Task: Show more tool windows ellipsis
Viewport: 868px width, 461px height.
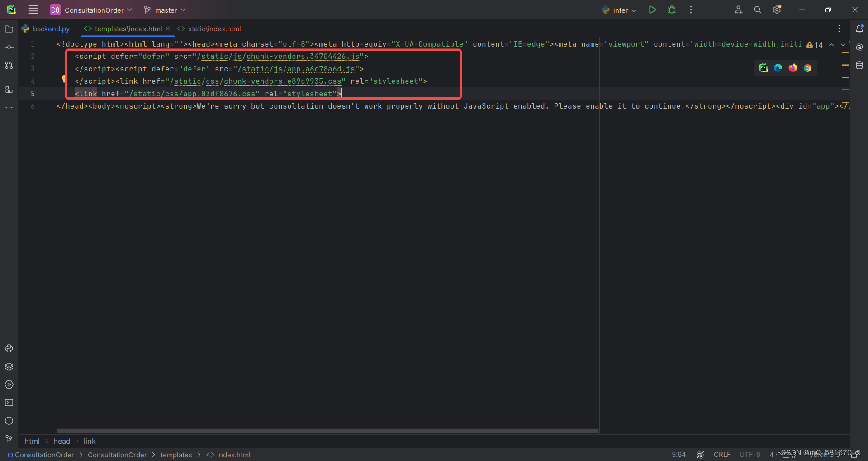Action: tap(9, 108)
